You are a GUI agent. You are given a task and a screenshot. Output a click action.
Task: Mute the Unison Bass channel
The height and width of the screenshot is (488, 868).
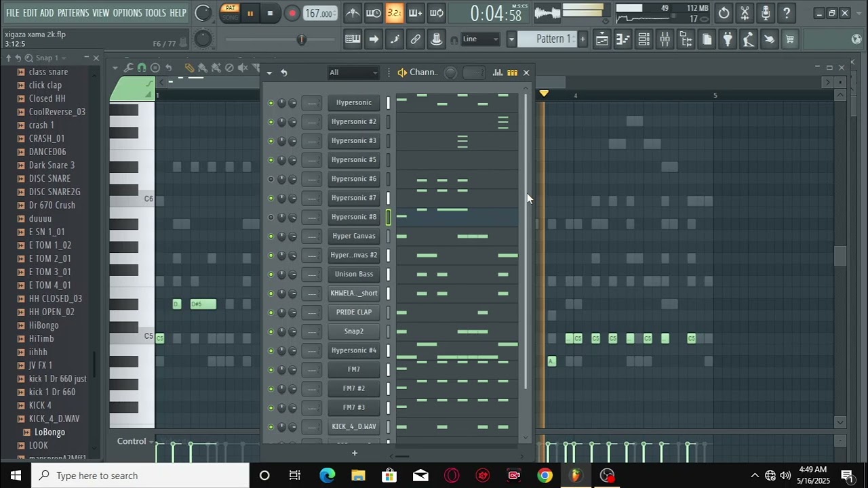(271, 274)
